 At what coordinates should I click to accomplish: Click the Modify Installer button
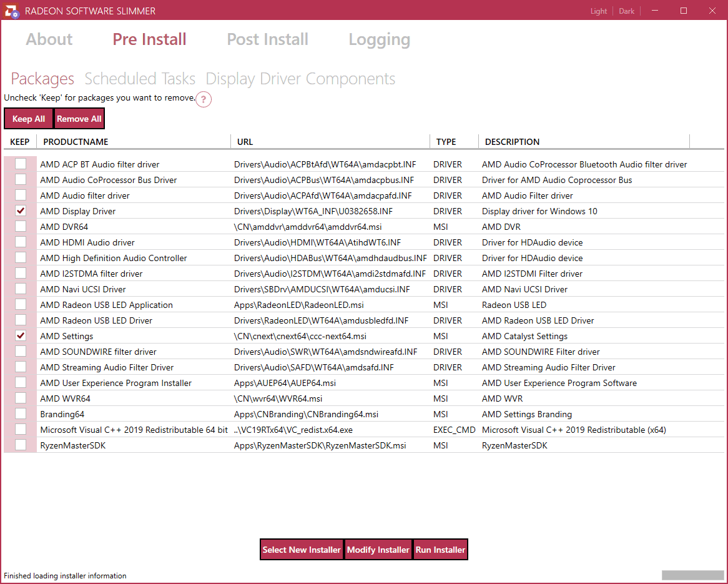click(378, 550)
